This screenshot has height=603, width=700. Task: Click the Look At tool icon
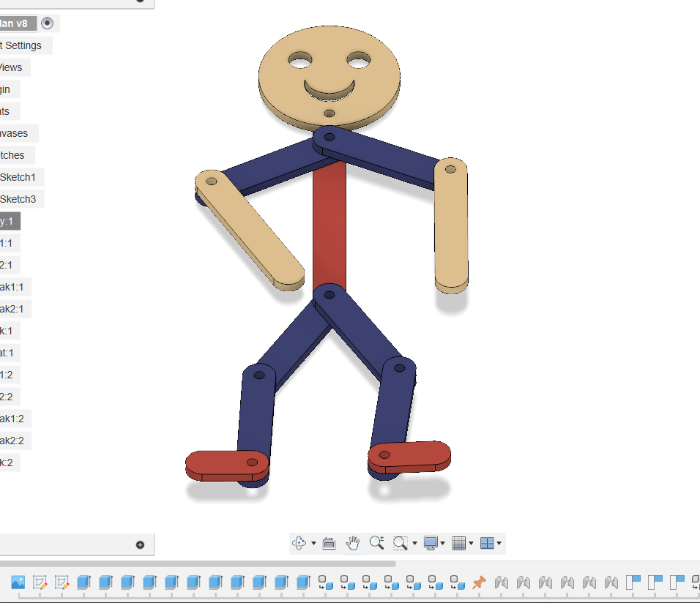click(329, 543)
